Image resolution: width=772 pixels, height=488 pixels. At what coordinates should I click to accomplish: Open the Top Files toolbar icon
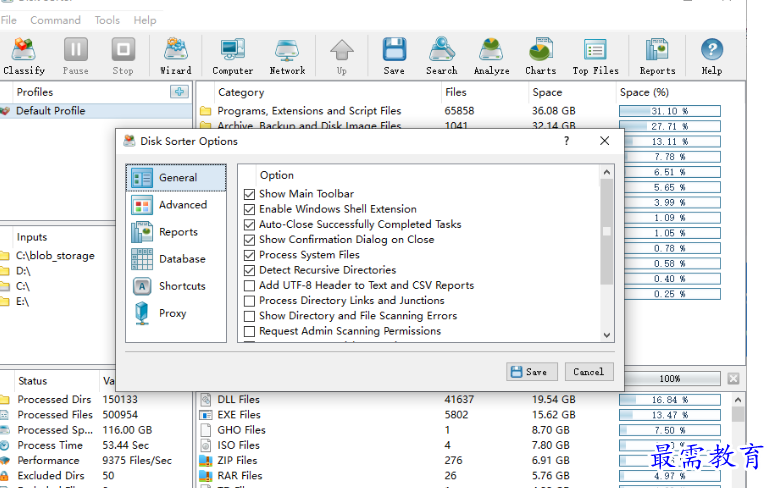(x=595, y=56)
